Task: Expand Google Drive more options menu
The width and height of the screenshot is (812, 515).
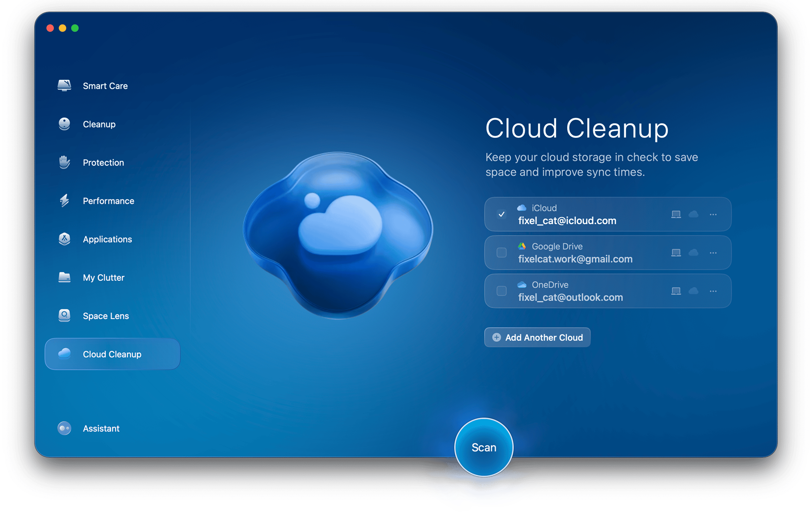Action: pyautogui.click(x=713, y=253)
